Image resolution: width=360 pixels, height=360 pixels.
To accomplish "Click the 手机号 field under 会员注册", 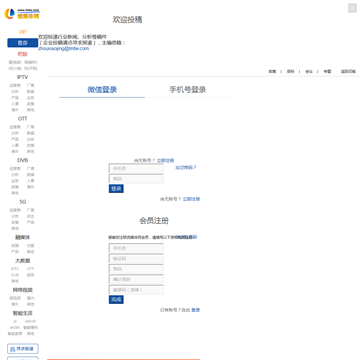I will (x=136, y=248).
